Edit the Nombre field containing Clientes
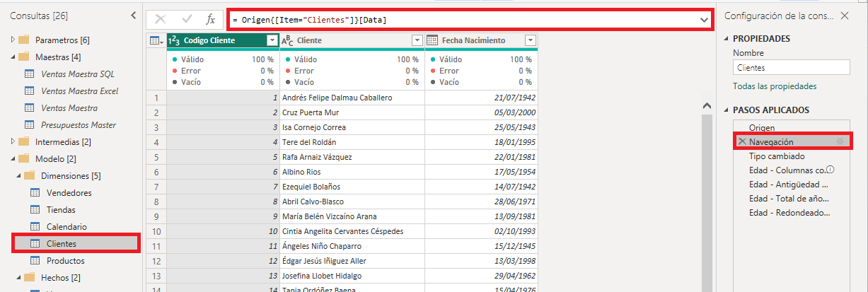The height and width of the screenshot is (292, 868). 791,68
